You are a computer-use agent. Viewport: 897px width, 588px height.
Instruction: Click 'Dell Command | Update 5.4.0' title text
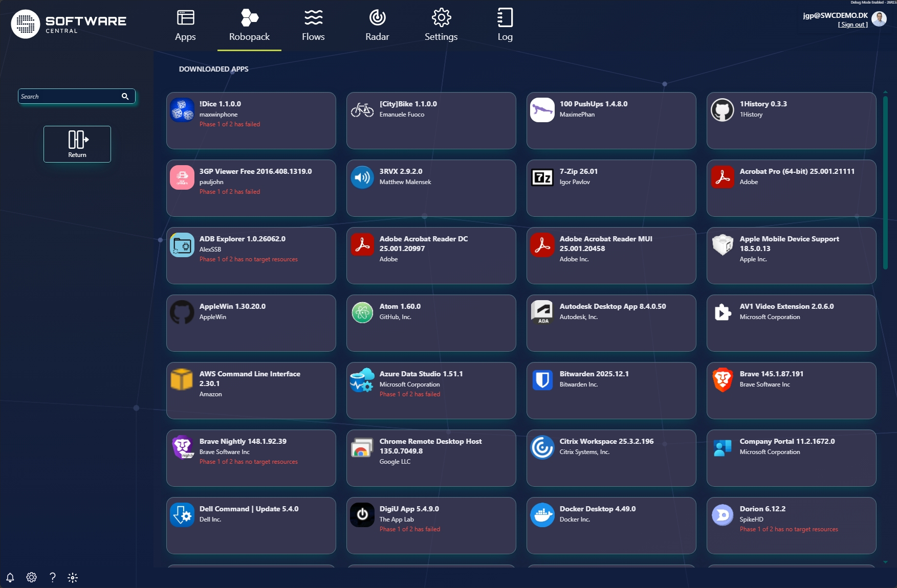249,509
